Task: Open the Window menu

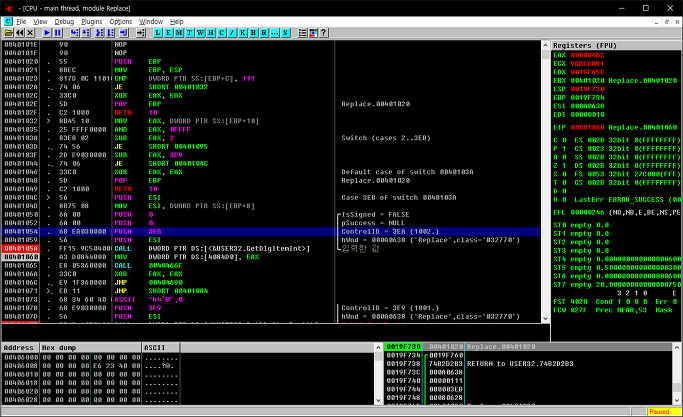Action: pos(151,21)
